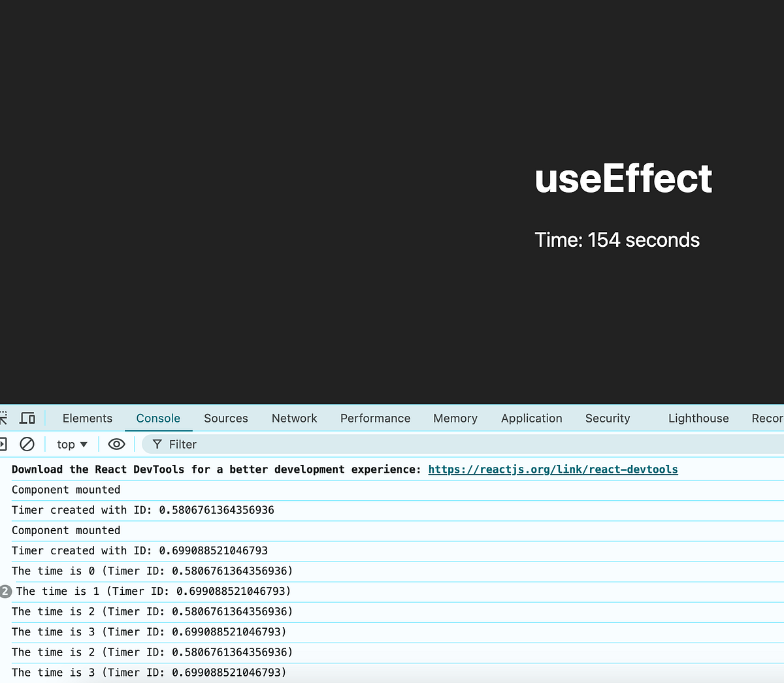Activate the Filter input field

click(196, 444)
